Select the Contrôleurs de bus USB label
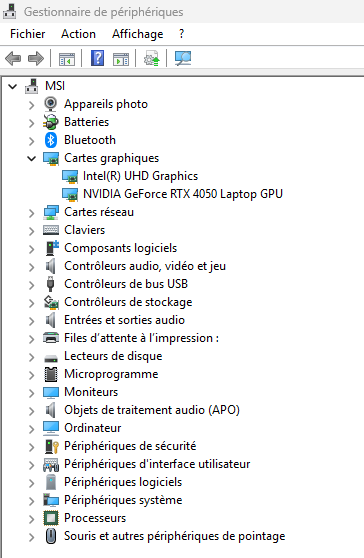Viewport: 364px width, 558px height. coord(126,284)
